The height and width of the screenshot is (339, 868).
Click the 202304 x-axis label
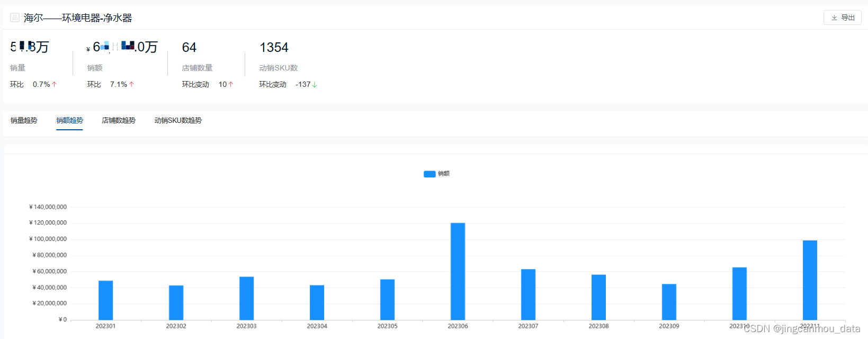click(317, 326)
